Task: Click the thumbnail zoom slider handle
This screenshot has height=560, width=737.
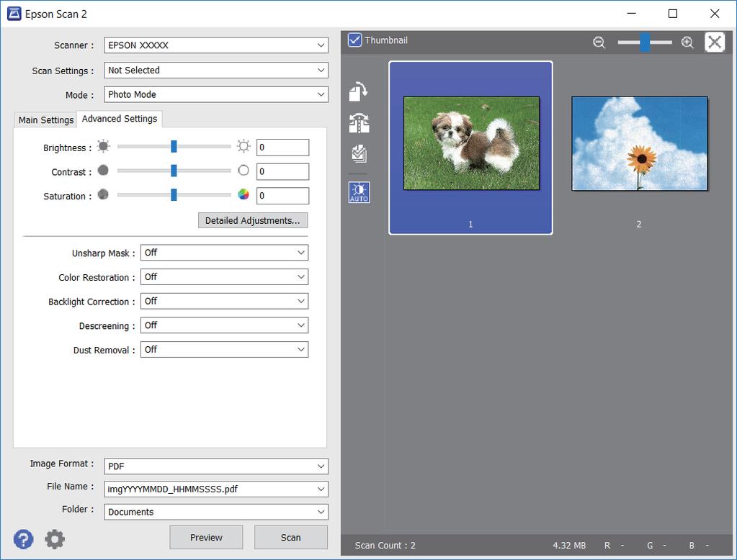Action: pos(646,42)
